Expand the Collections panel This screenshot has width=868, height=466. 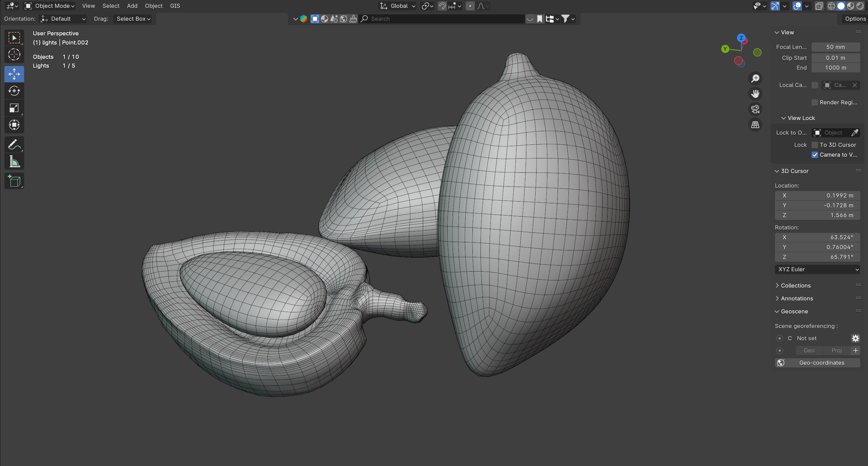point(795,286)
